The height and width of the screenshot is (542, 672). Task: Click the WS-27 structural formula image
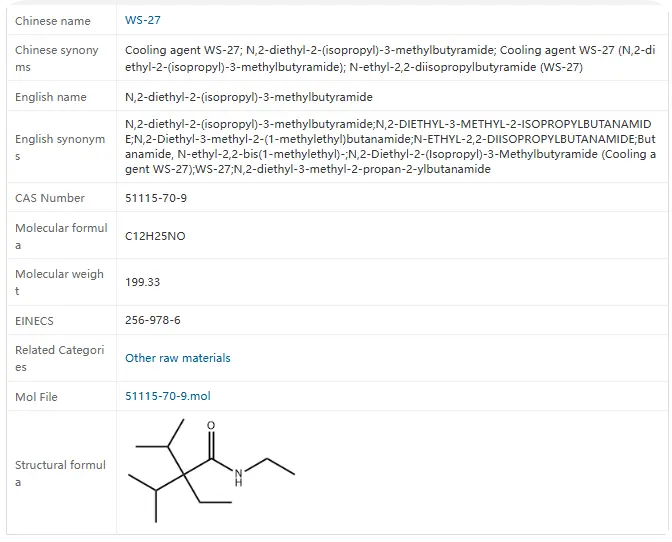(x=212, y=470)
